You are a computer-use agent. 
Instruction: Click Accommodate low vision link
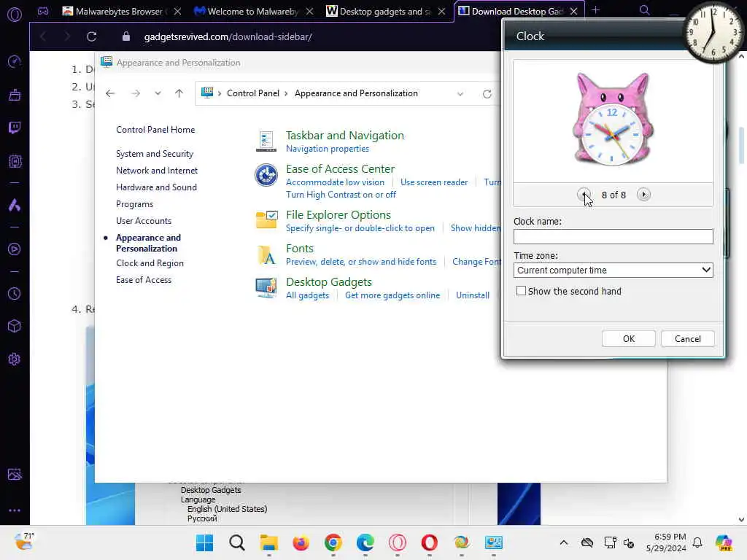[335, 182]
